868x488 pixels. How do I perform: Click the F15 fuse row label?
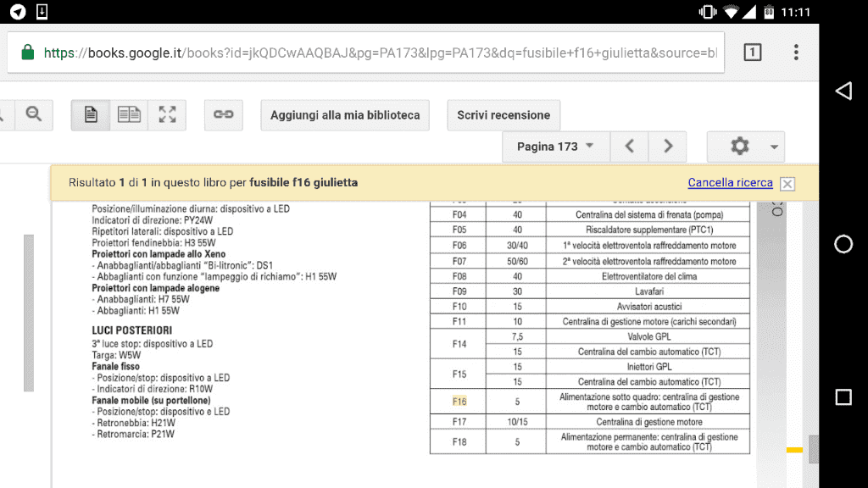(x=459, y=374)
